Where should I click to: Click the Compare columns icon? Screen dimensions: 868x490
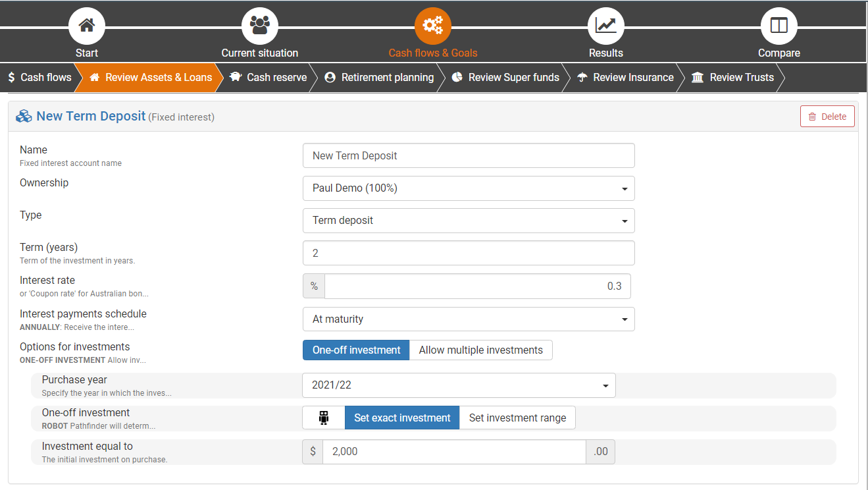(x=779, y=26)
